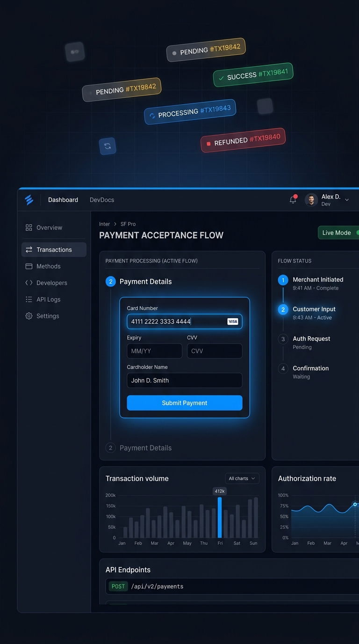Click the Overview grid icon
Image resolution: width=359 pixels, height=644 pixels.
[x=29, y=227]
